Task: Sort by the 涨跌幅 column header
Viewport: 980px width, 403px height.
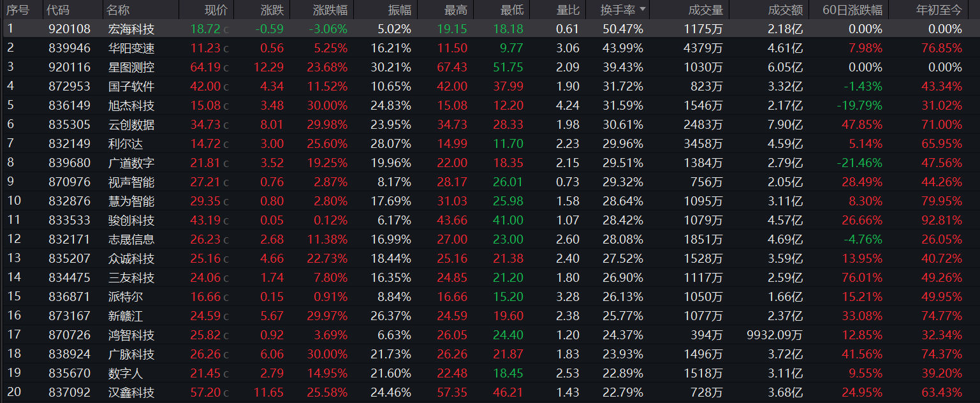Action: click(330, 10)
